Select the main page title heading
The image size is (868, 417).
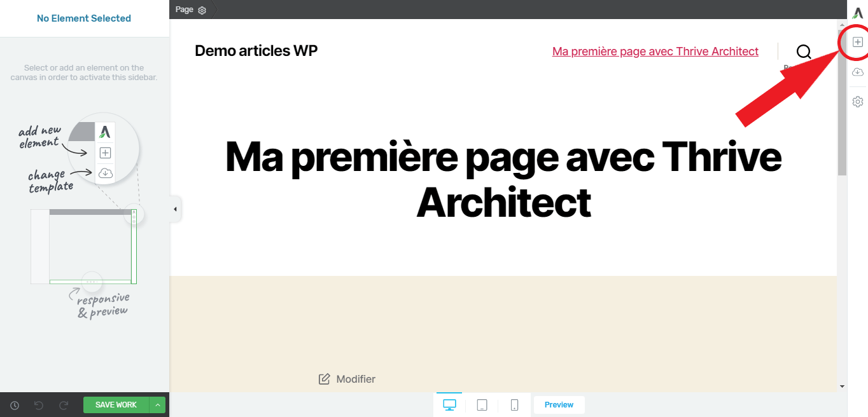[x=503, y=180]
